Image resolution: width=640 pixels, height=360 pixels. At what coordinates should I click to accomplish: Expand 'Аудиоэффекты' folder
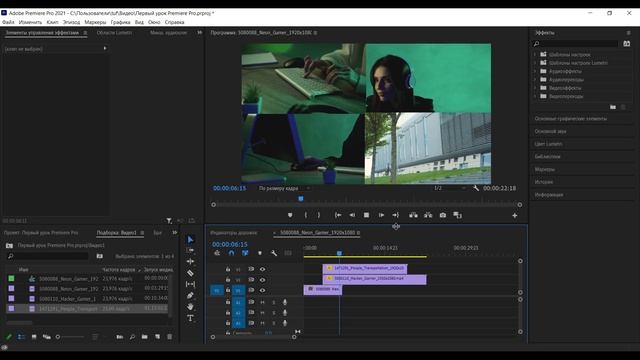[535, 71]
